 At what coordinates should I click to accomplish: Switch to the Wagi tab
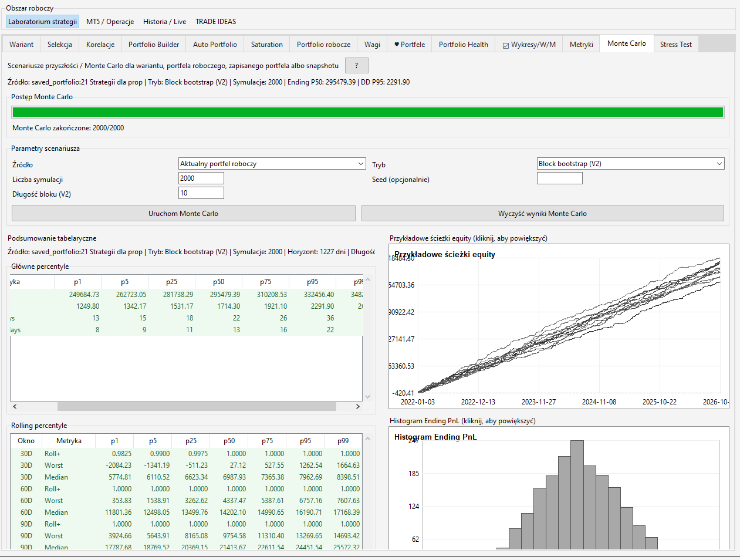(x=373, y=45)
